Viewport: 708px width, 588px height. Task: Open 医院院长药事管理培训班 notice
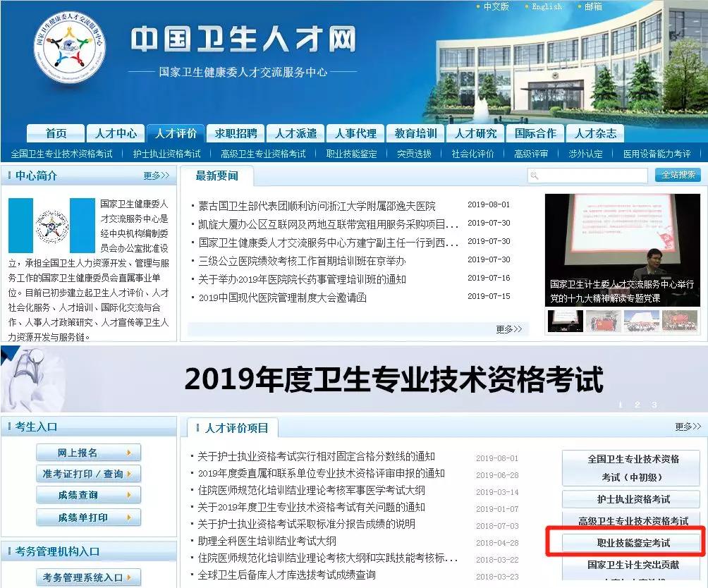click(302, 279)
